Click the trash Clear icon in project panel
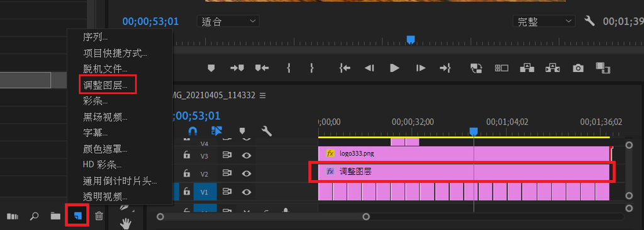The width and height of the screenshot is (644, 230). [99, 216]
